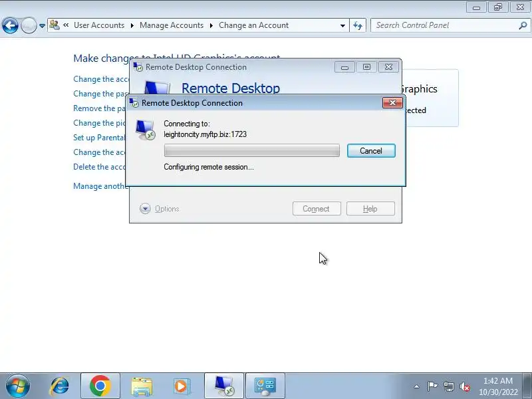Close the Control Panel window
The image size is (532, 399).
click(520, 7)
